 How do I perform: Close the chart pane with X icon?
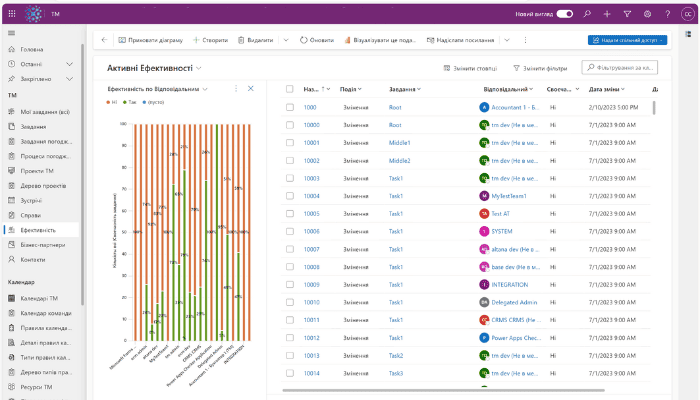point(251,89)
